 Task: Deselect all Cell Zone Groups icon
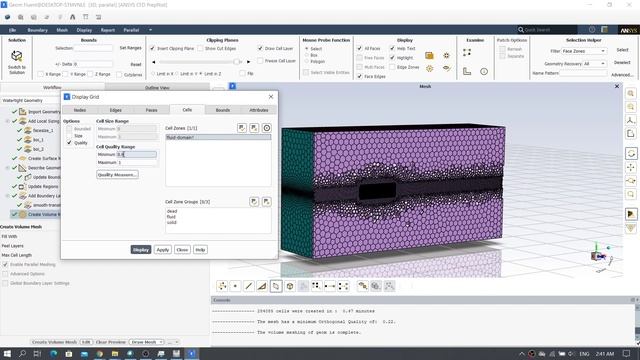click(x=266, y=202)
